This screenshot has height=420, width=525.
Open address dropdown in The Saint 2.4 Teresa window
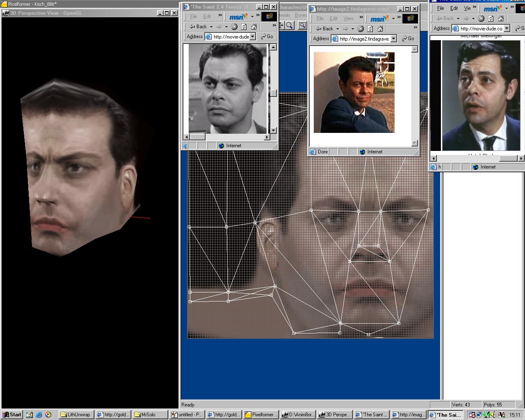point(253,37)
